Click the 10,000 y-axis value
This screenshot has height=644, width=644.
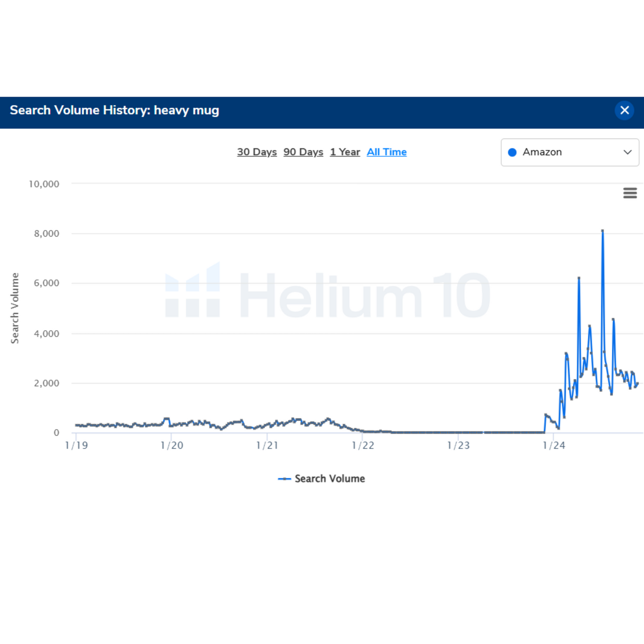coord(44,184)
